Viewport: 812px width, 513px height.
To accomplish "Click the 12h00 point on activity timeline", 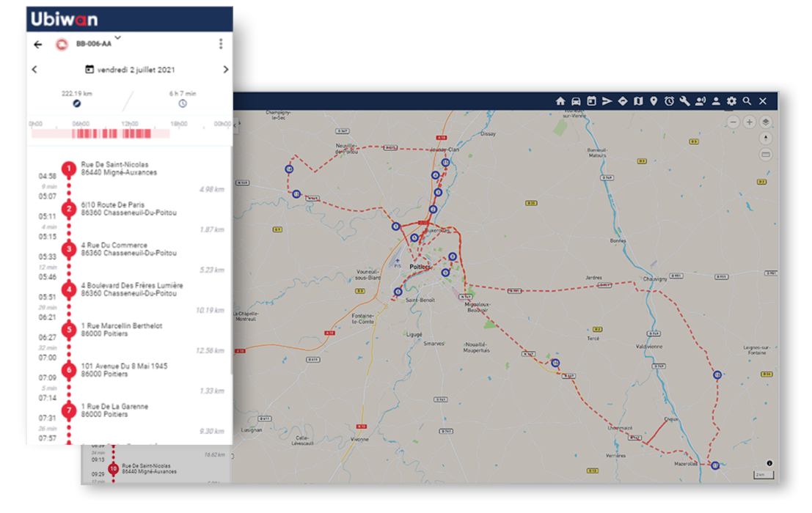I will click(128, 133).
